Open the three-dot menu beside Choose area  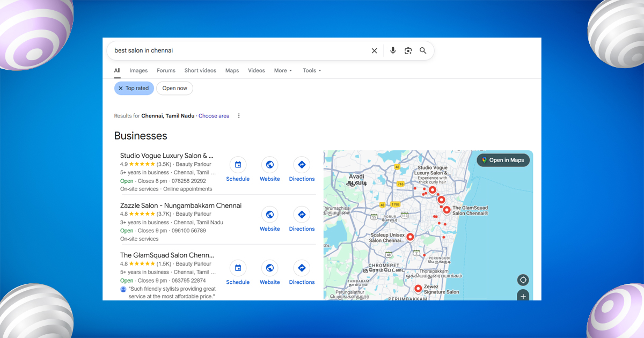(x=238, y=115)
